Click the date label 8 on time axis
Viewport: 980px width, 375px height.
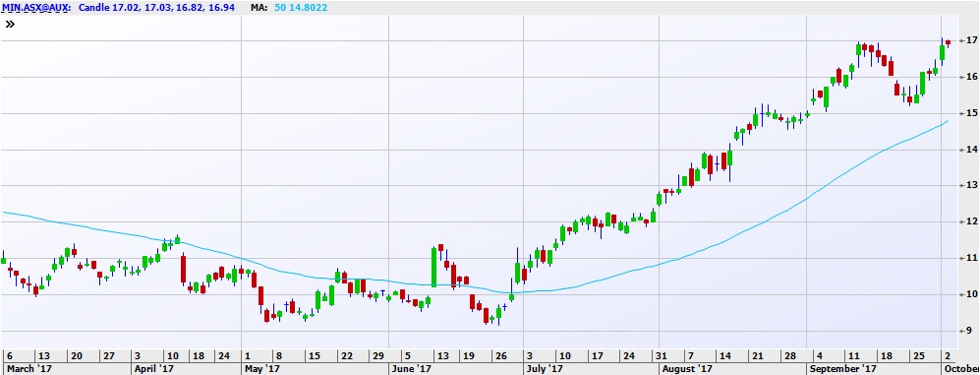(x=279, y=355)
